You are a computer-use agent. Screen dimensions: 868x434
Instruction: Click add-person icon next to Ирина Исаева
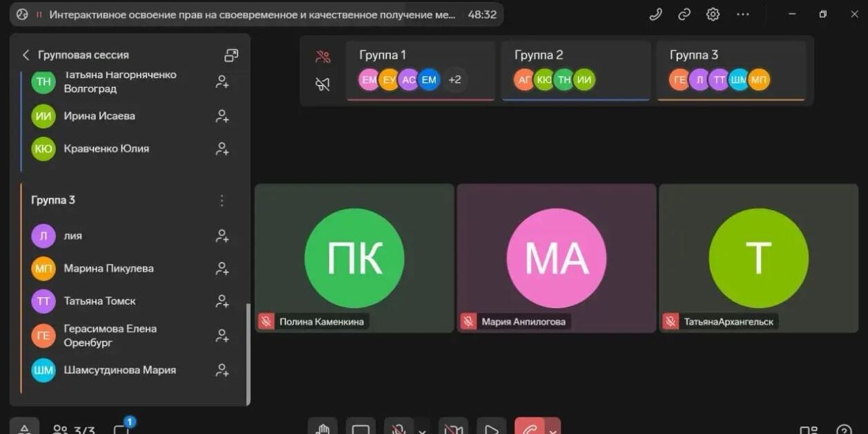pos(222,116)
